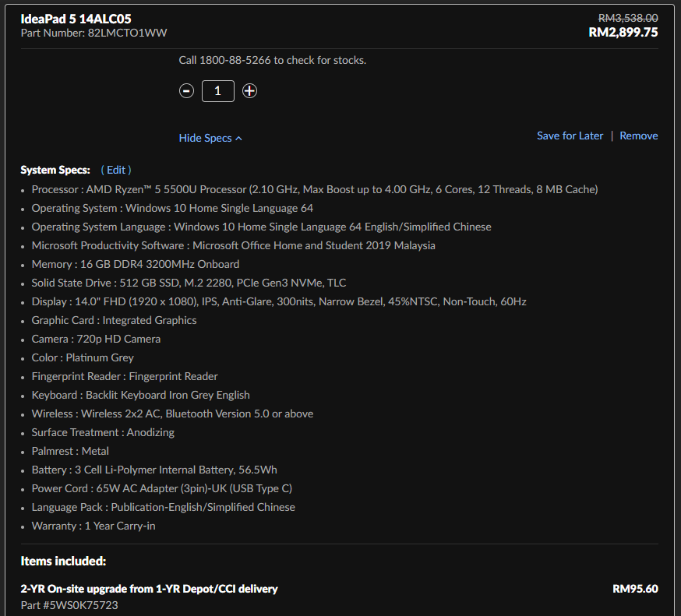Viewport: 681px width, 616px height.
Task: Select the Language Pack Publication line
Action: tap(164, 507)
